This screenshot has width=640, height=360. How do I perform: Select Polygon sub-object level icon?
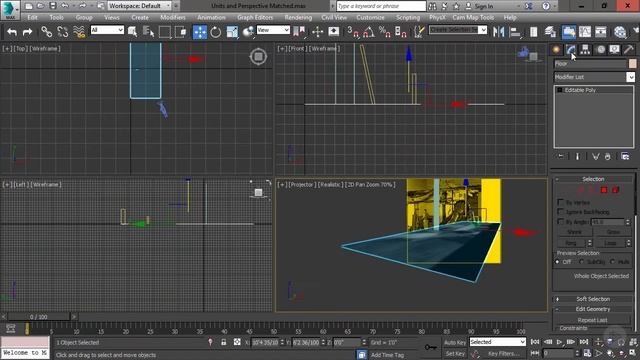pyautogui.click(x=604, y=190)
